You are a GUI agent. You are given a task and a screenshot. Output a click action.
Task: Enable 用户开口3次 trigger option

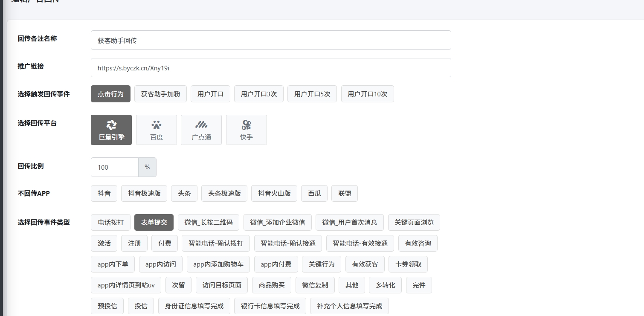259,94
